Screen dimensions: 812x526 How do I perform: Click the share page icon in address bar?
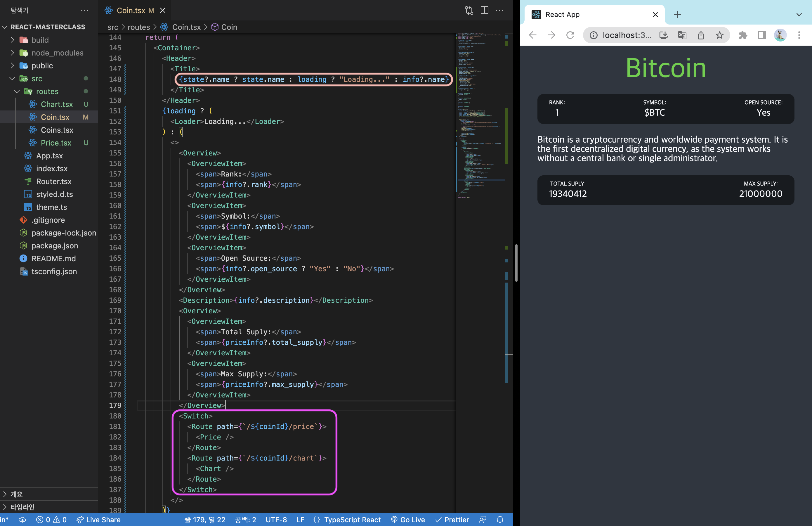(701, 35)
